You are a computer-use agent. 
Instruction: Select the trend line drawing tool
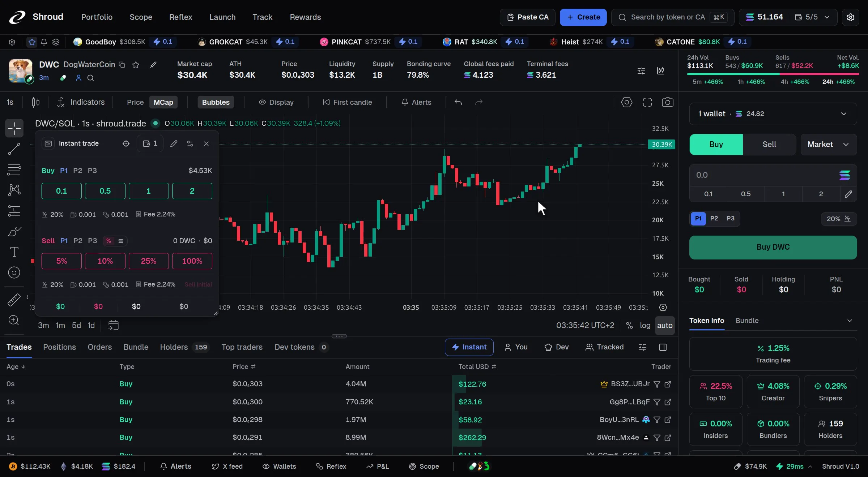tap(14, 149)
